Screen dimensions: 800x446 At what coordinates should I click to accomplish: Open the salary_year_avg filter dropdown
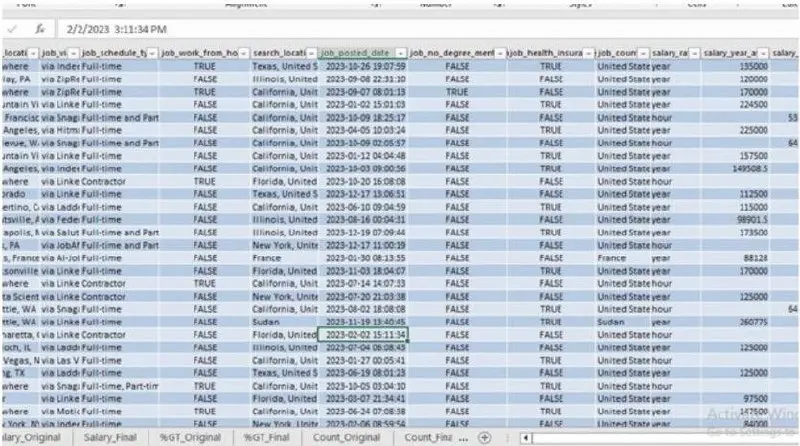tap(763, 53)
